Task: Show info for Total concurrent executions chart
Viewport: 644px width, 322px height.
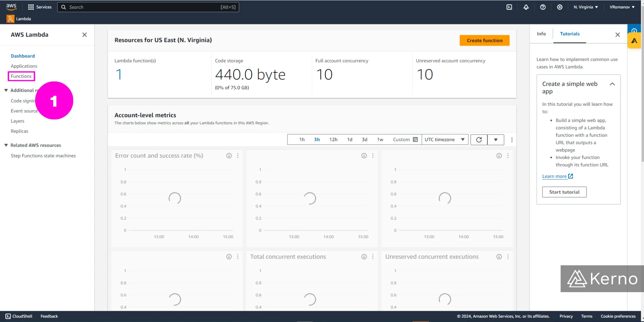Action: (x=364, y=257)
